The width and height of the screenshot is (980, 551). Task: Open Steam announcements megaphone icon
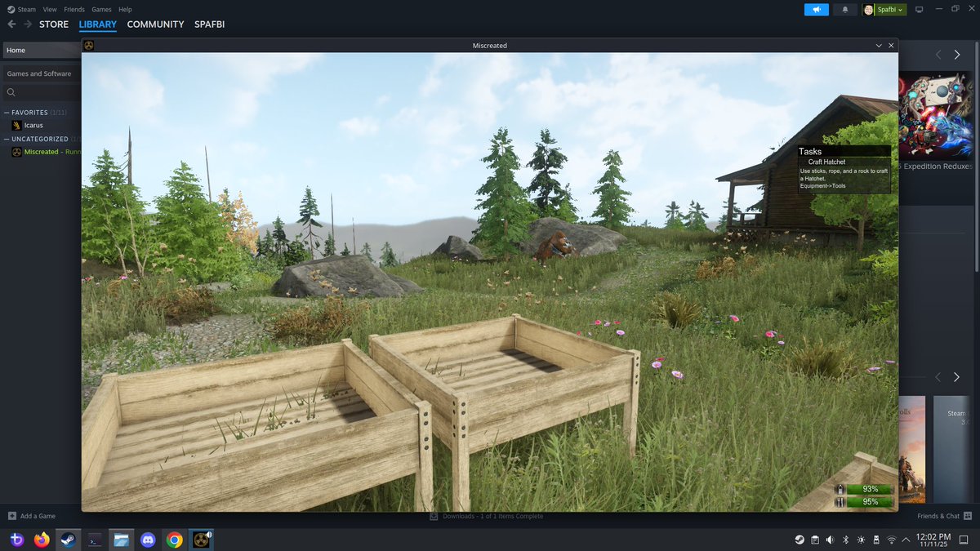pos(817,9)
